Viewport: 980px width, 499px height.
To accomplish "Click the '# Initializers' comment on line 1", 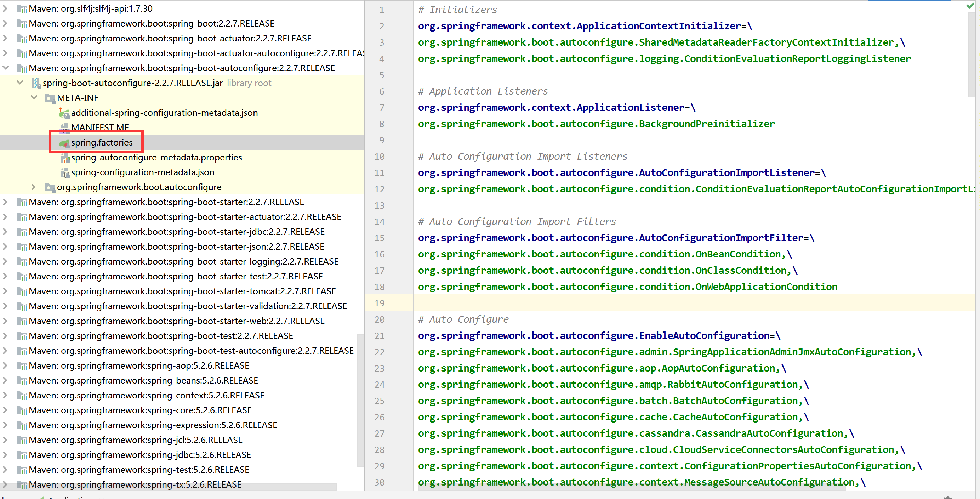I will point(458,10).
